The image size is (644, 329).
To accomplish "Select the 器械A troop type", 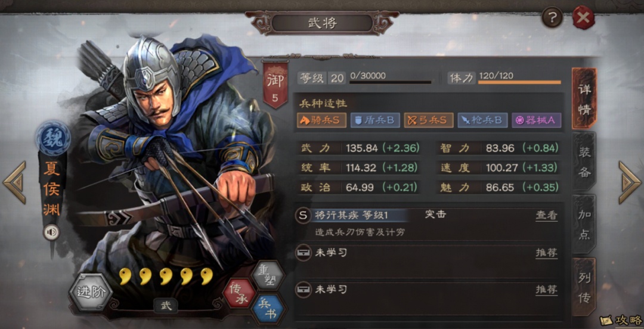I will [x=536, y=120].
